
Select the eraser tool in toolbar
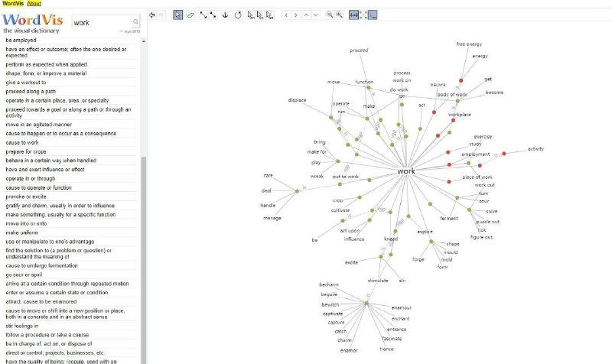pyautogui.click(x=190, y=14)
